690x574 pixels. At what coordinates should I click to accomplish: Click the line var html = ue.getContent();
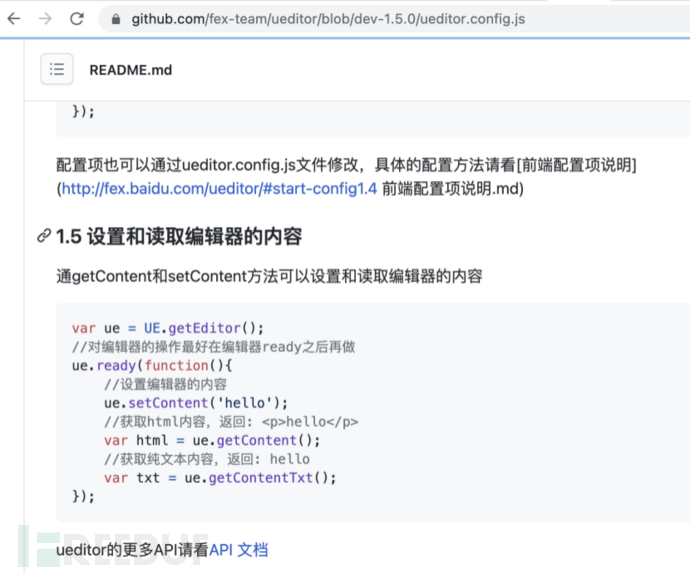212,441
